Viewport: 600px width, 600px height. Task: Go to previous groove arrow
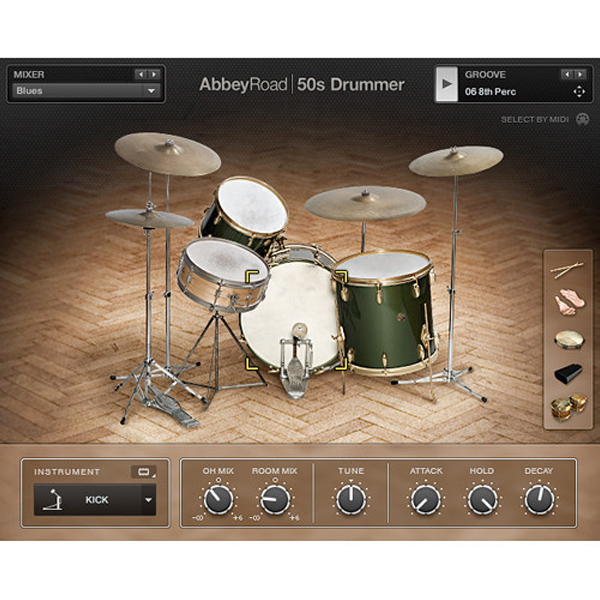(567, 74)
